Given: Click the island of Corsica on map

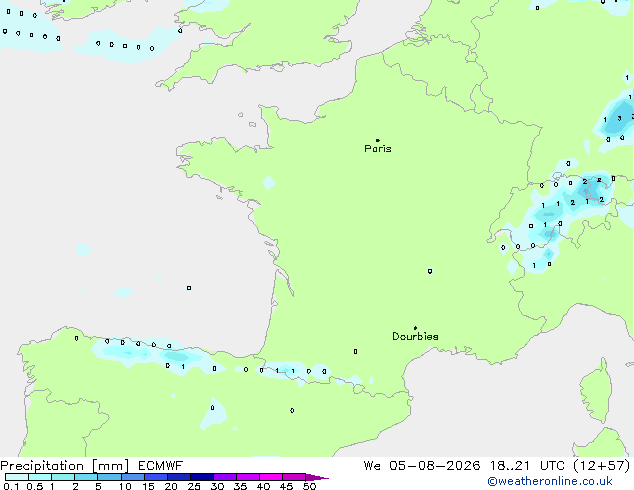Looking at the screenshot, I should pos(596,392).
